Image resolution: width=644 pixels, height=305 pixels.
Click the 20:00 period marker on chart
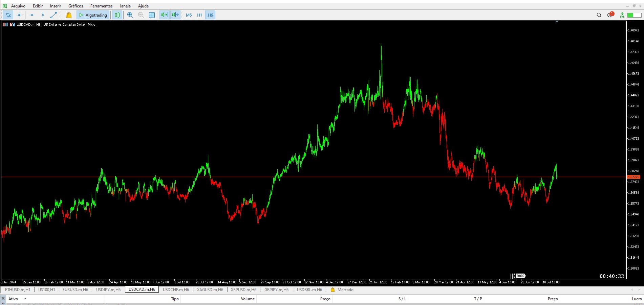(520, 276)
